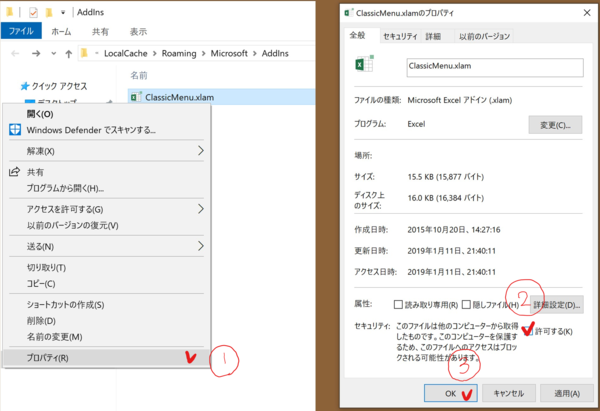The height and width of the screenshot is (411, 600).
Task: Switch to the 以前のバージョン tab
Action: (484, 36)
